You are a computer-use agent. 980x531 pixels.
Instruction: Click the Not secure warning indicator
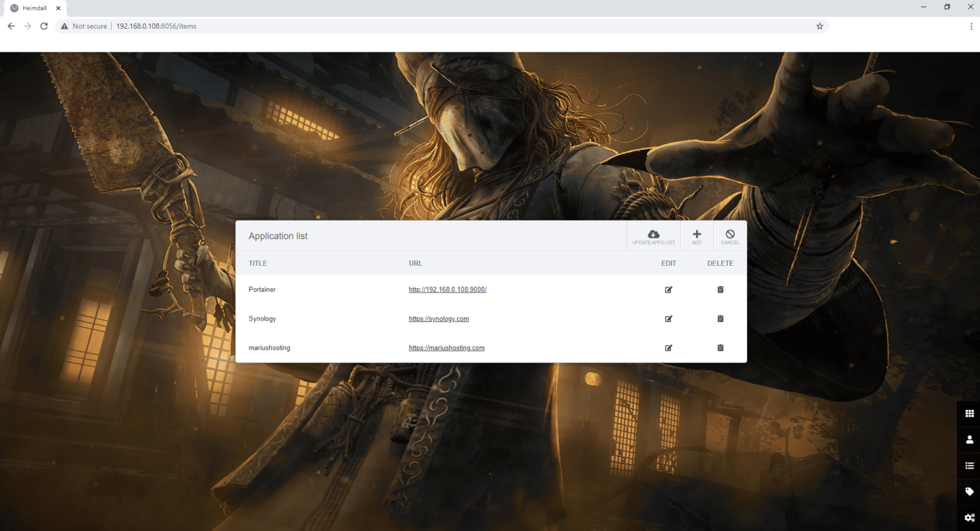(84, 26)
